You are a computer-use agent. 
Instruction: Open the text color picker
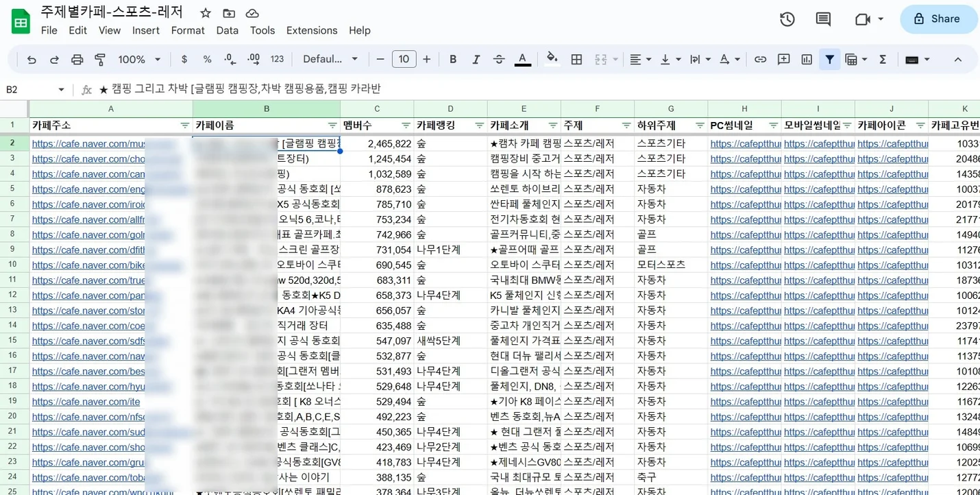[x=522, y=60]
